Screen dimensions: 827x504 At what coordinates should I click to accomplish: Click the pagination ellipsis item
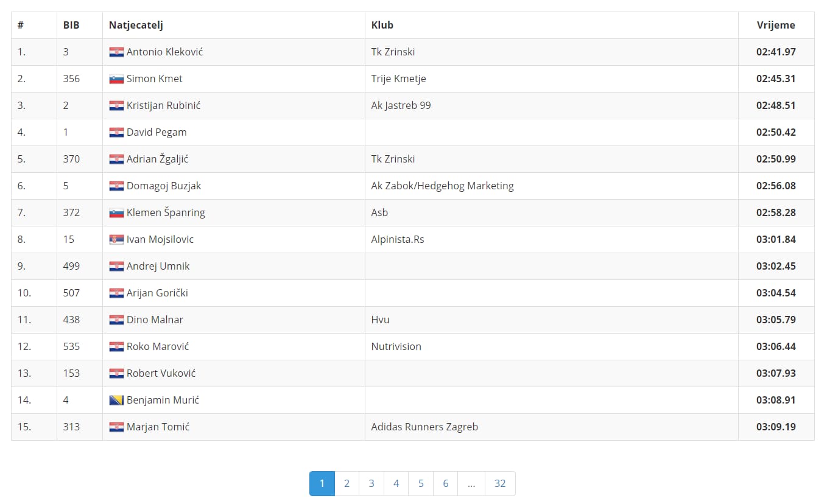point(471,483)
